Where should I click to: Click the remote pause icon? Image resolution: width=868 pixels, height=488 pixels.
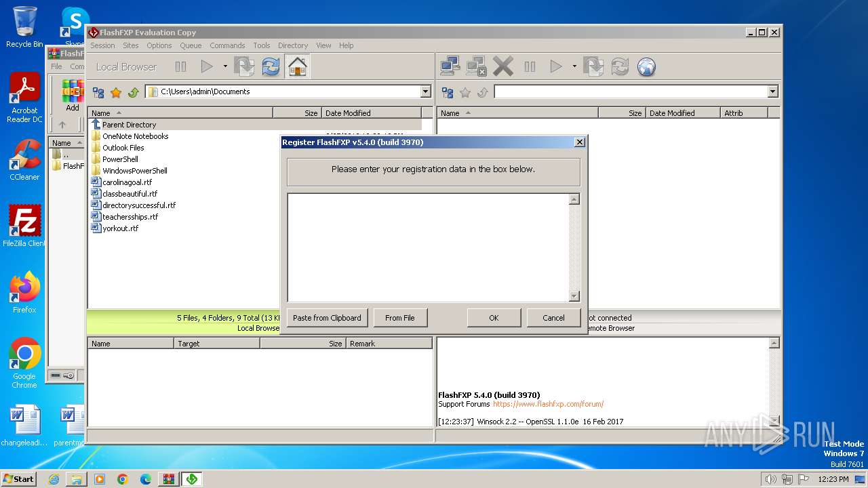pyautogui.click(x=530, y=66)
